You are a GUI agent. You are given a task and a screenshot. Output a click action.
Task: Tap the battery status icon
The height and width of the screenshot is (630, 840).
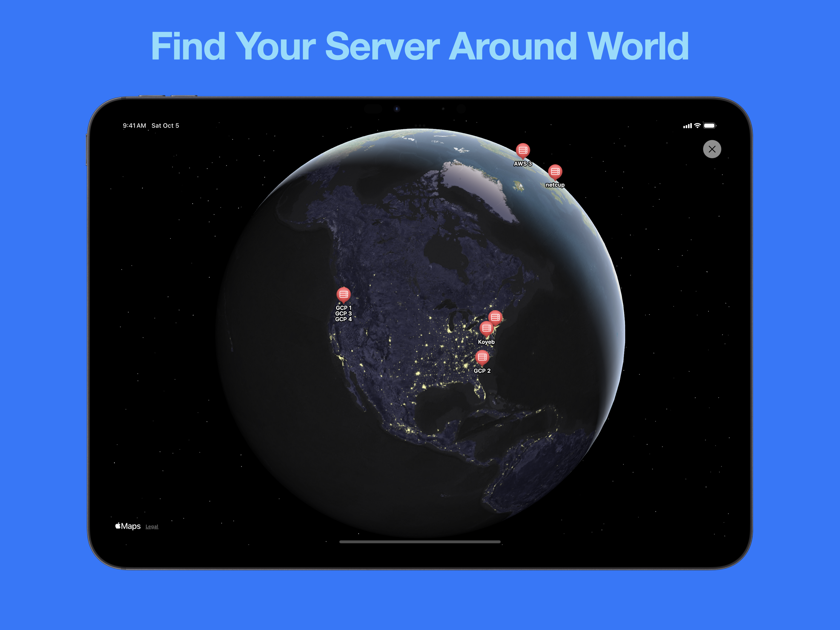click(x=709, y=126)
